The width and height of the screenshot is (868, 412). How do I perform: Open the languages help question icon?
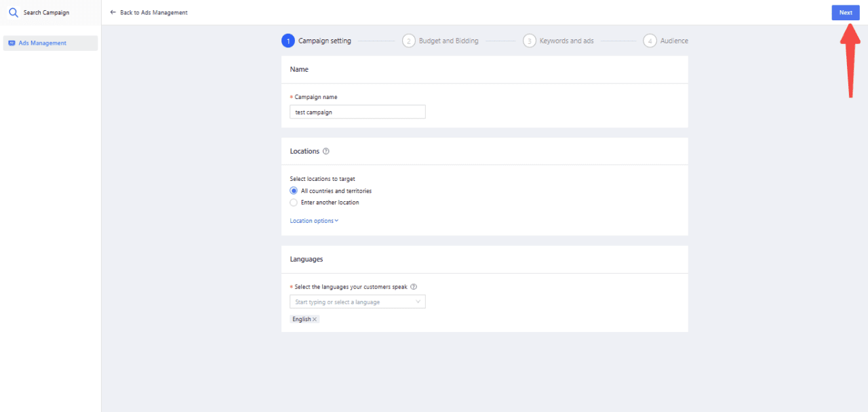414,287
